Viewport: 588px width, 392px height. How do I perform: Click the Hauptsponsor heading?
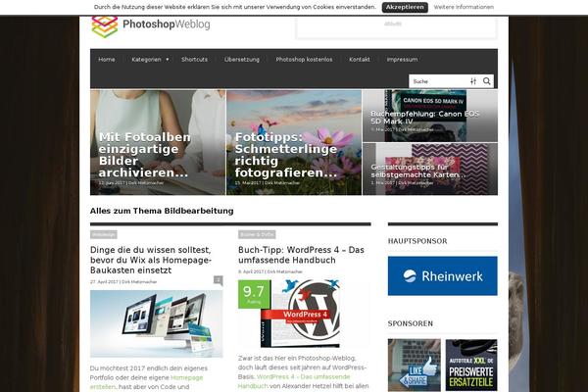point(417,241)
